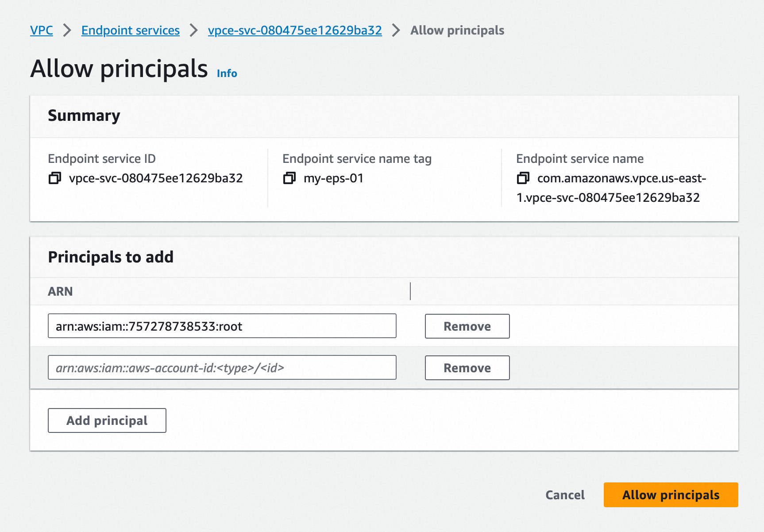Copy the Endpoint service ID value
764x532 pixels.
click(55, 178)
